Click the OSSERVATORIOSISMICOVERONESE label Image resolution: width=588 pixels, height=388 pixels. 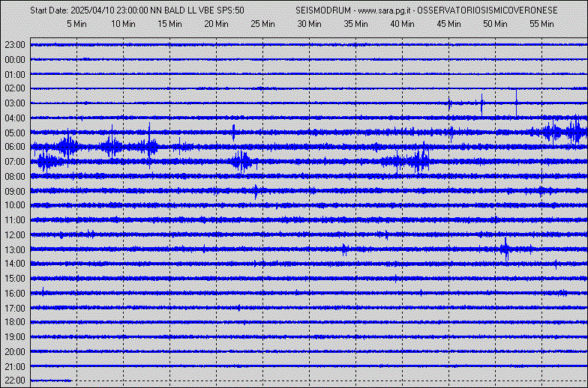coord(487,10)
